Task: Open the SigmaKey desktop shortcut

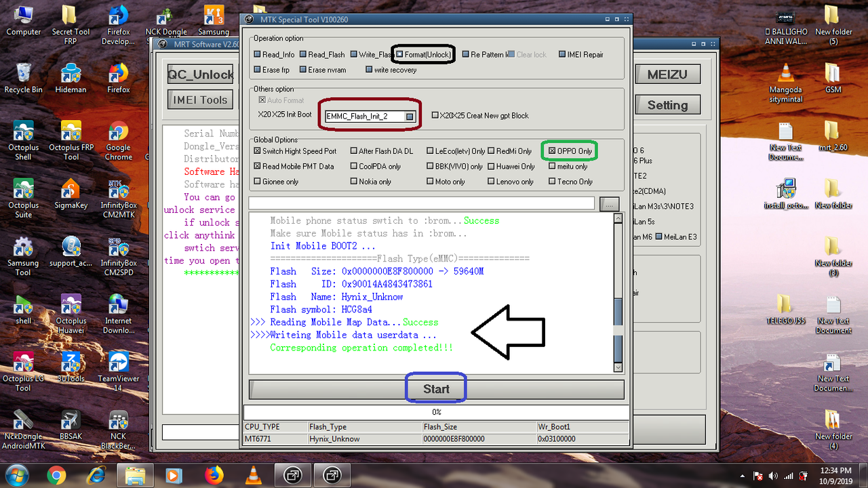Action: click(71, 194)
